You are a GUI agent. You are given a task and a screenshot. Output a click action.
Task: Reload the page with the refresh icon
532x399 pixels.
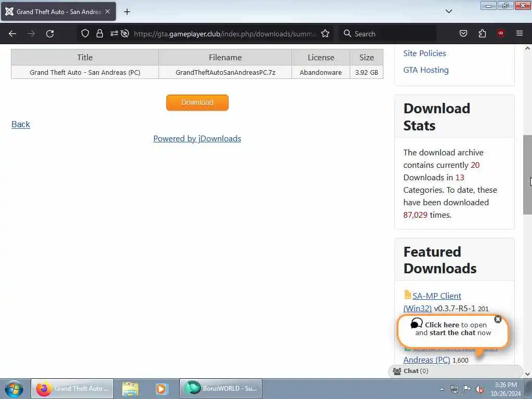(50, 34)
